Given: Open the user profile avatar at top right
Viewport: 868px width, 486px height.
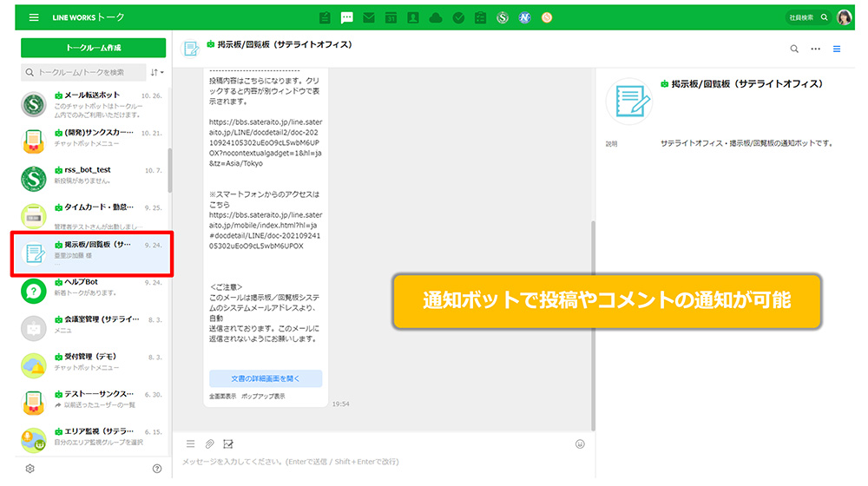Looking at the screenshot, I should [x=845, y=17].
